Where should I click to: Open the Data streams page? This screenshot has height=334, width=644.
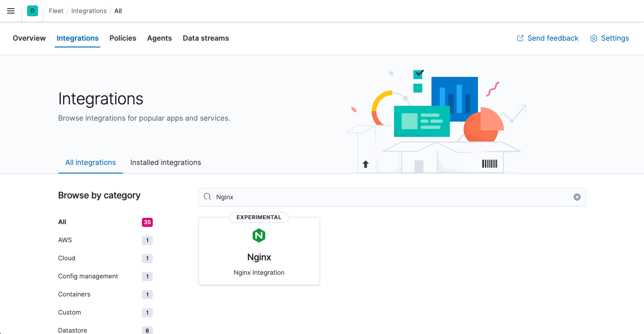[206, 38]
